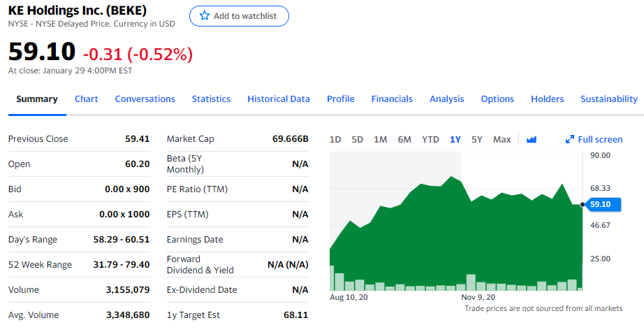View the Holders tab

[547, 99]
